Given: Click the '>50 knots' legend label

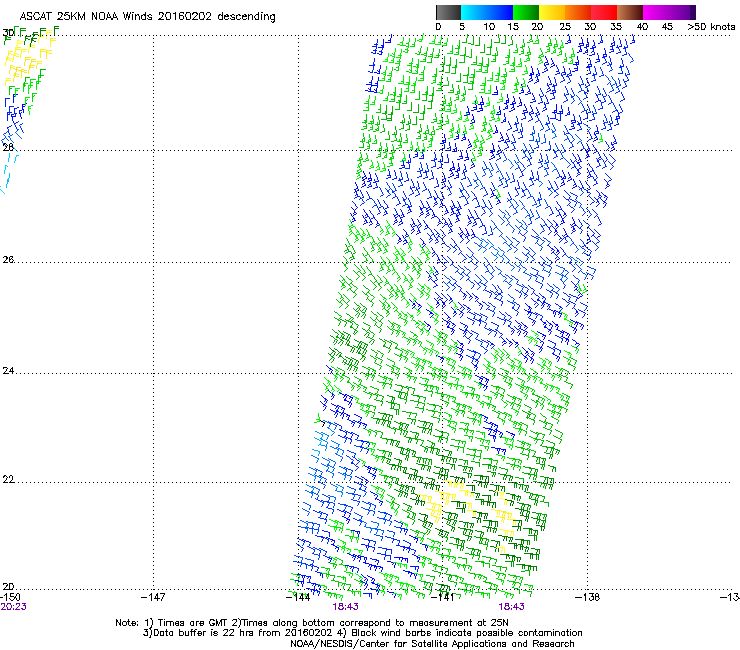Looking at the screenshot, I should [x=711, y=27].
